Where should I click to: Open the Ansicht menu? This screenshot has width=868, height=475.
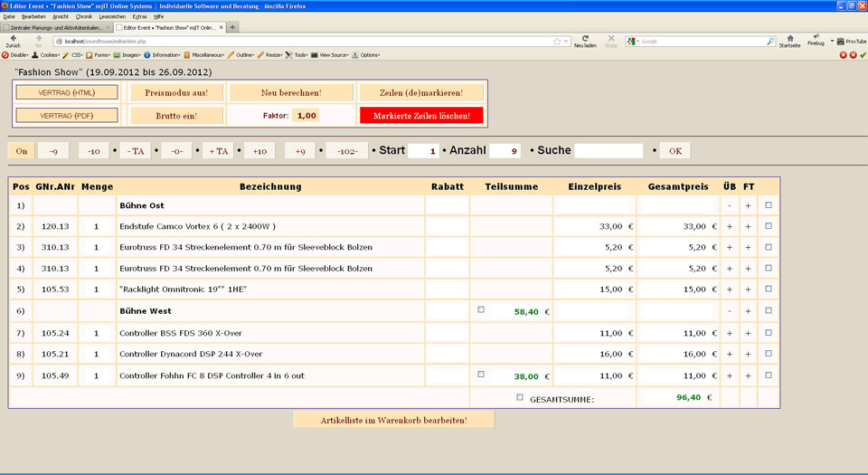tap(61, 16)
